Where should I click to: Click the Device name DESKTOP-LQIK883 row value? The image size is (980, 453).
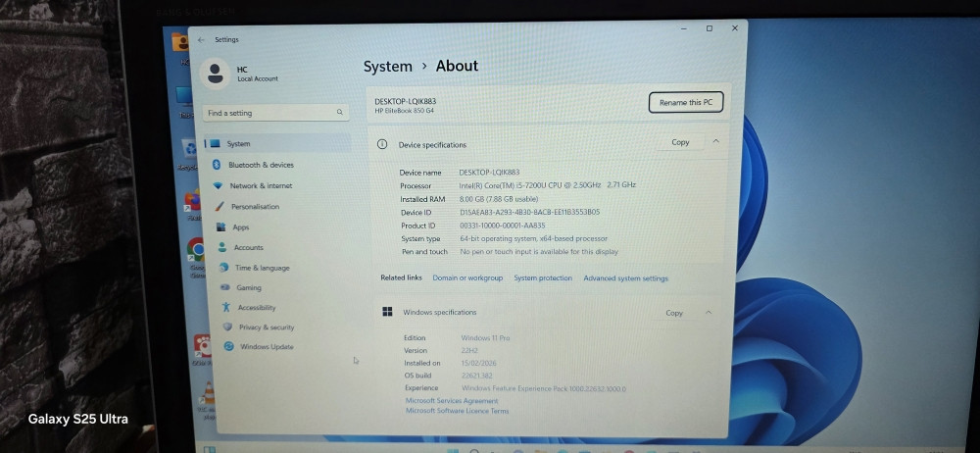(x=489, y=172)
